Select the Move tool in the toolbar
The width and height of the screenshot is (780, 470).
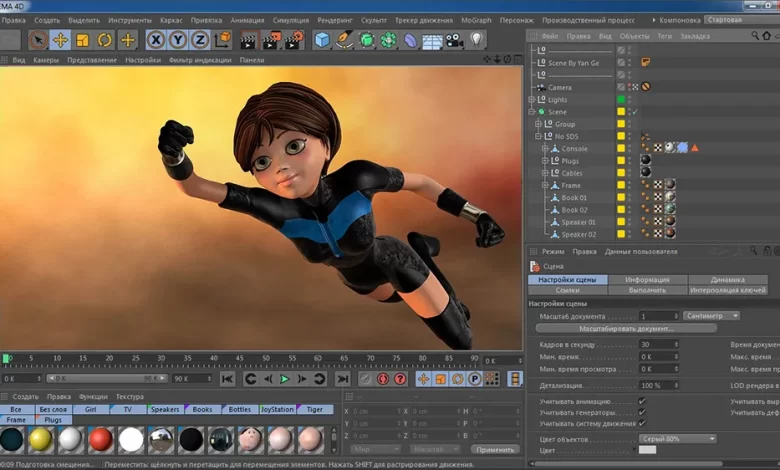[60, 40]
